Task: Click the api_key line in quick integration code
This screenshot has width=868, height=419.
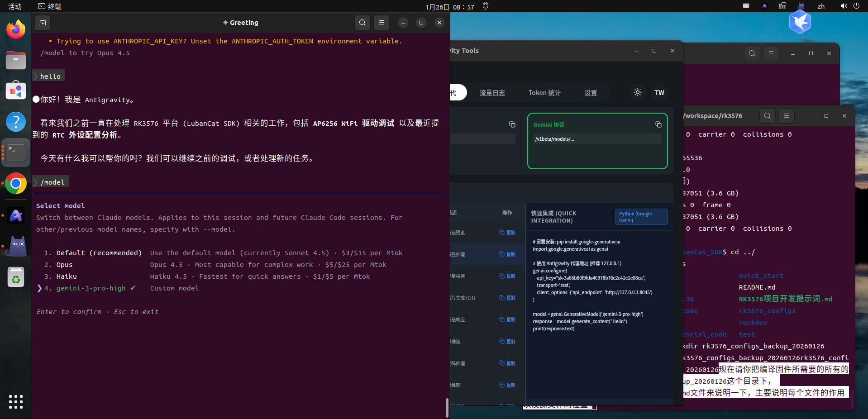Action: click(x=591, y=278)
